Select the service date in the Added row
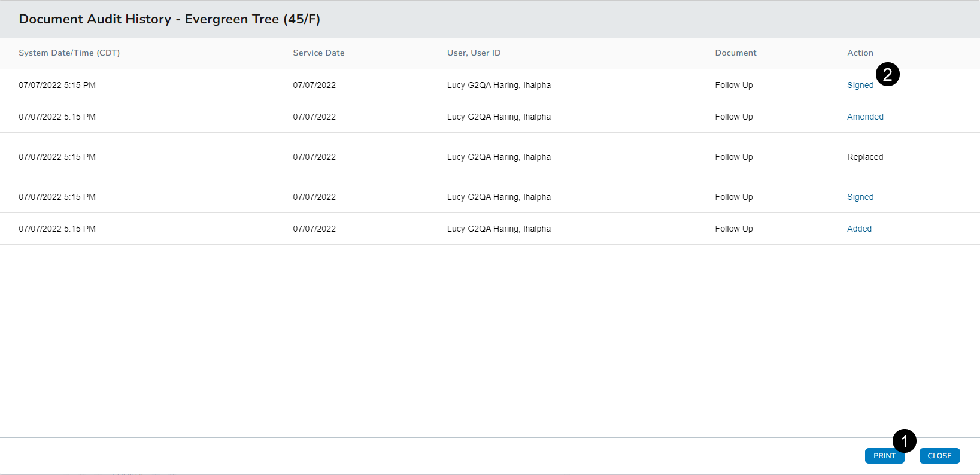Screen dimensions: 980x475 (314, 229)
